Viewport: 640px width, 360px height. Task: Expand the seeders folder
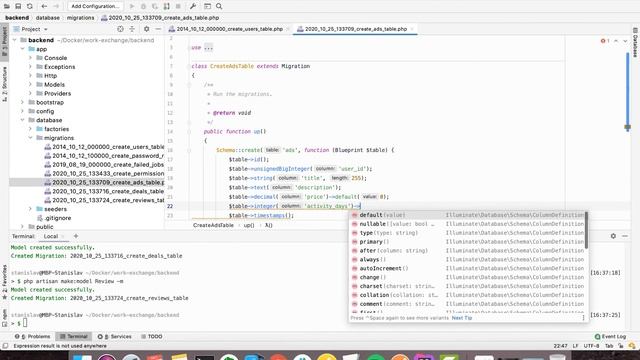31,209
